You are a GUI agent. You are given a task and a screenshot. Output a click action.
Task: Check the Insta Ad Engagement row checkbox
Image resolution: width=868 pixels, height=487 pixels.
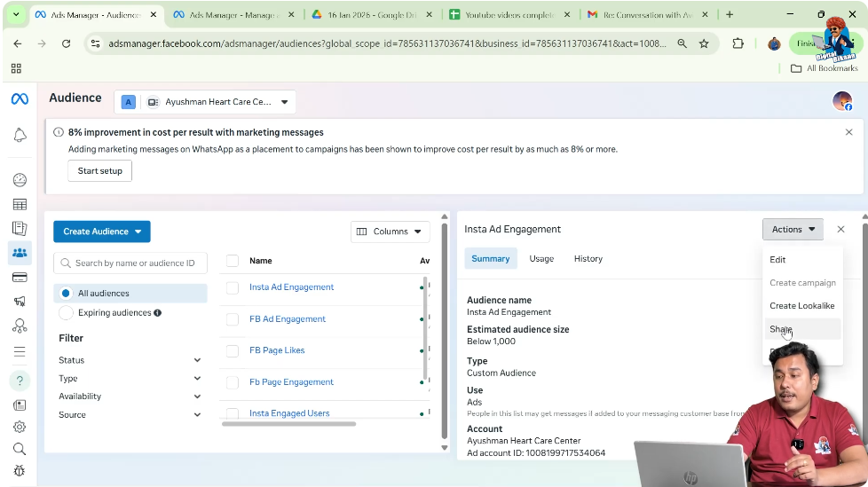point(233,287)
